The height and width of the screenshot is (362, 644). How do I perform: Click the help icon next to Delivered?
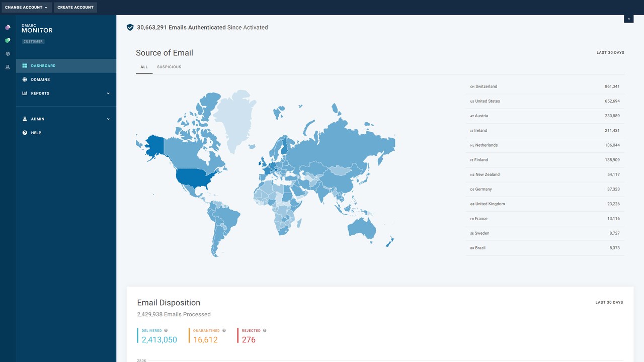pyautogui.click(x=166, y=330)
